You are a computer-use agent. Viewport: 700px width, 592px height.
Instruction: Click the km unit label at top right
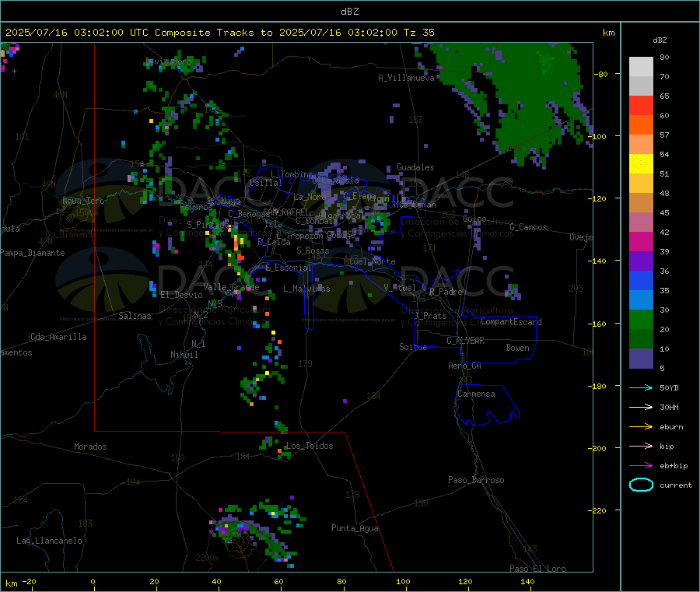tap(608, 33)
